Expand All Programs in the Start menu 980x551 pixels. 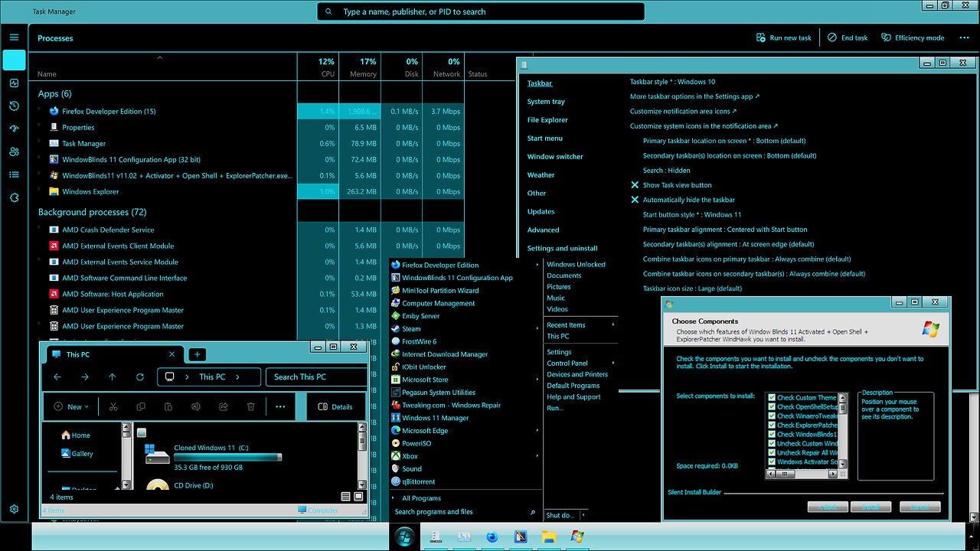pyautogui.click(x=421, y=498)
